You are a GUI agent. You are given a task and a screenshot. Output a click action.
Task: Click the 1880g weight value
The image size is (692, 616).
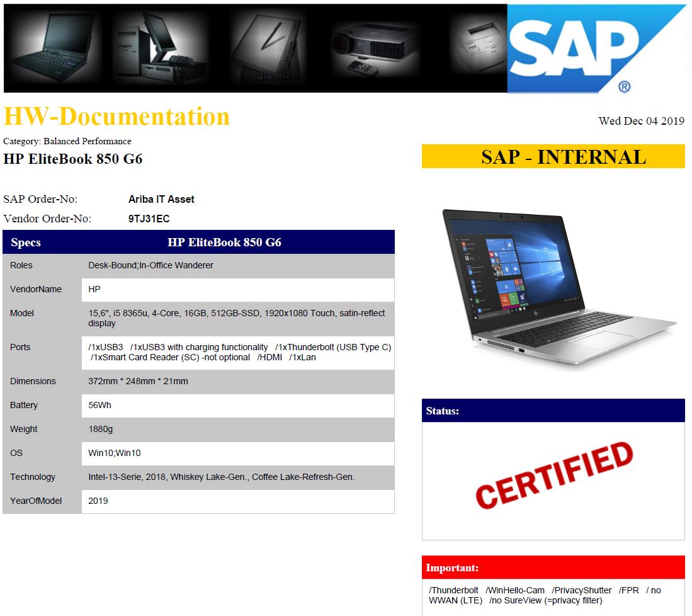tap(101, 429)
